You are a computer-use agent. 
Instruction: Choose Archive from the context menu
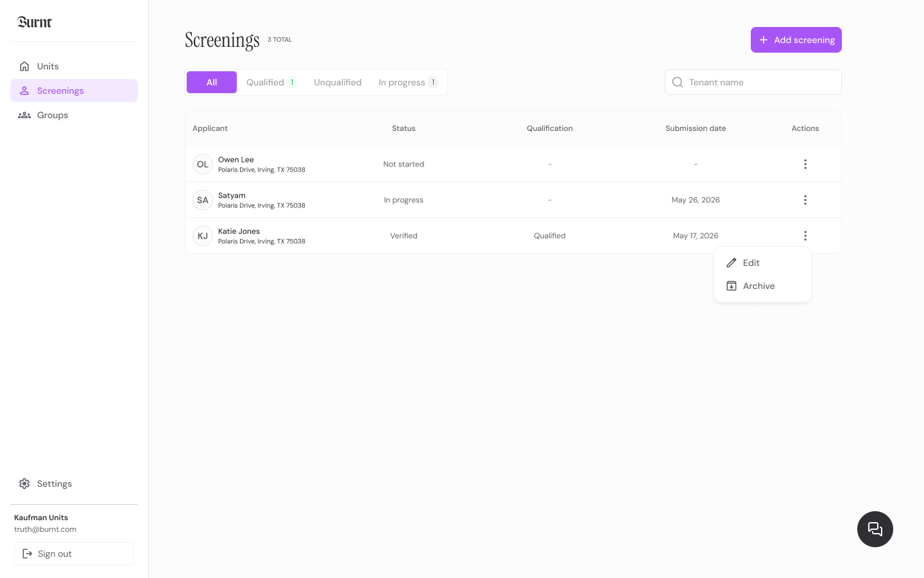point(762,286)
